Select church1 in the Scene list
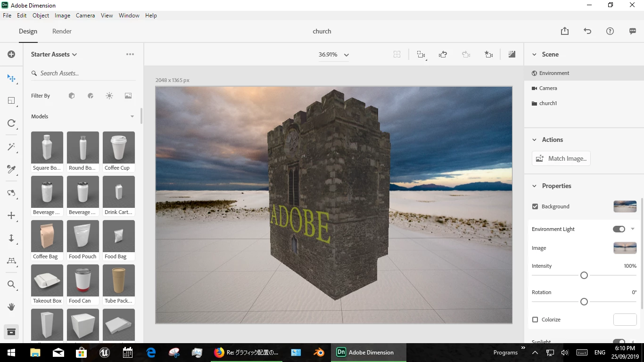The image size is (644, 362). pyautogui.click(x=584, y=103)
